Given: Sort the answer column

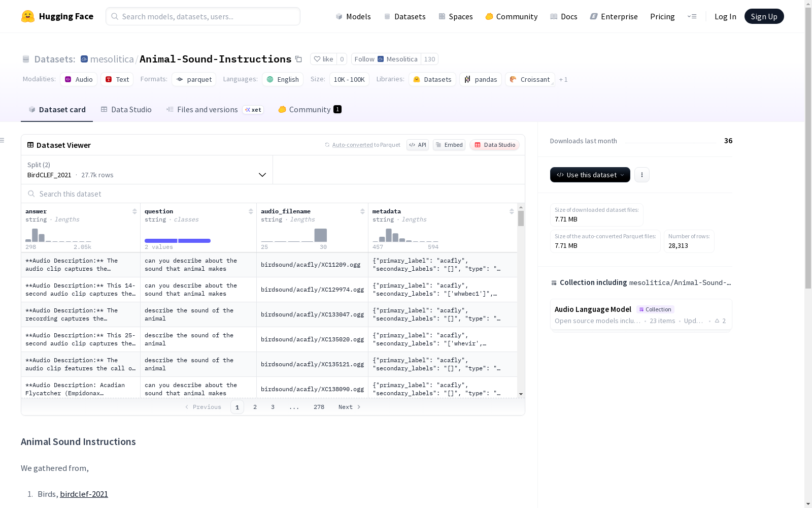Looking at the screenshot, I should coord(134,211).
